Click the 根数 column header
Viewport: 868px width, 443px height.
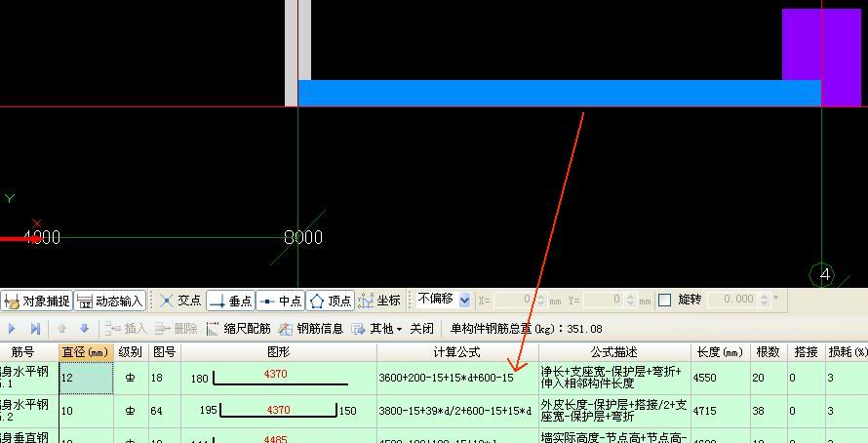[769, 352]
